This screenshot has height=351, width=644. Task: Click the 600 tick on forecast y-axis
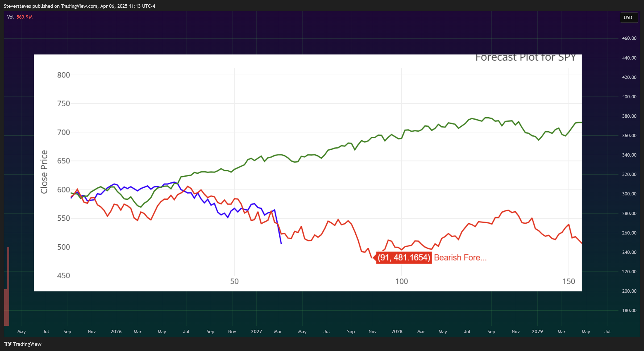(64, 190)
